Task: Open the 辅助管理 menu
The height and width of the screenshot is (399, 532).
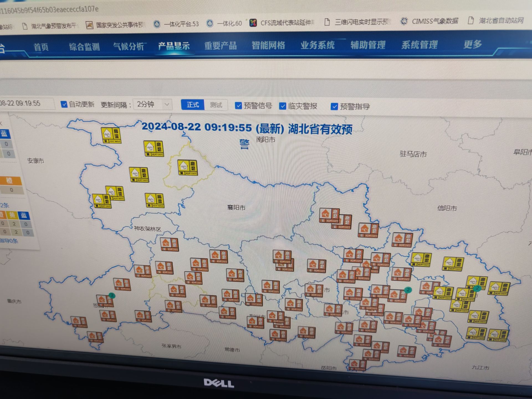Action: (x=368, y=44)
